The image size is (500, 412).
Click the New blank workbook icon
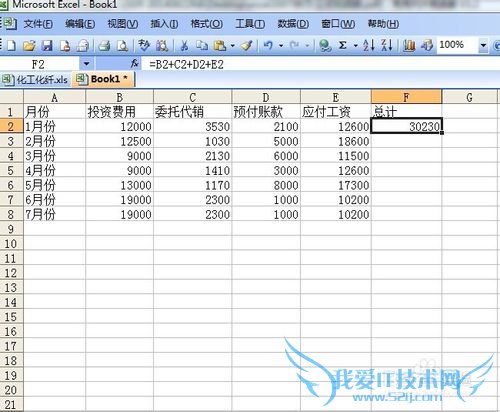tap(11, 45)
